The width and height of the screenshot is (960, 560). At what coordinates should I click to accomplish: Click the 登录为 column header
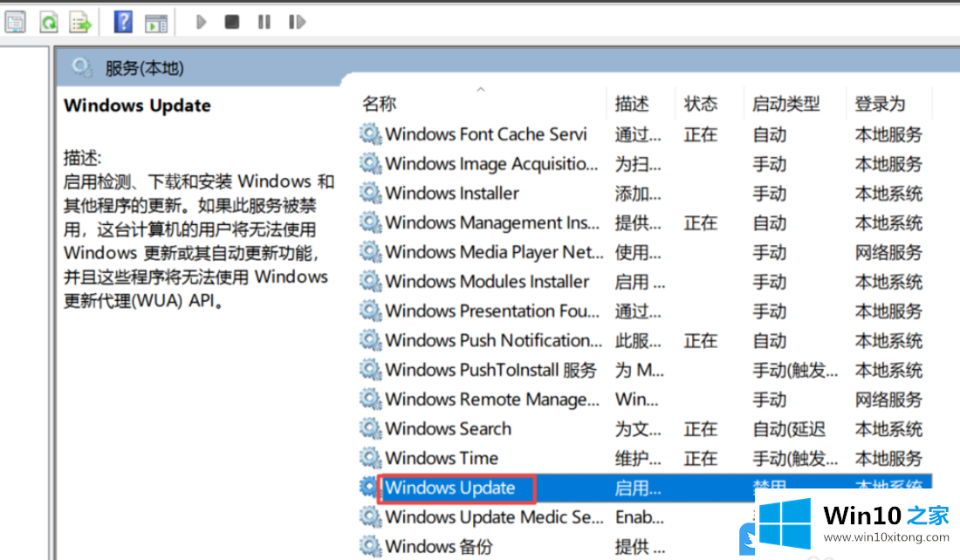[880, 104]
